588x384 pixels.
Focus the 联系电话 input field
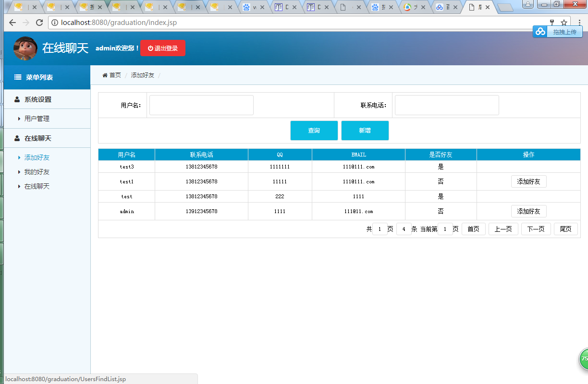(447, 105)
